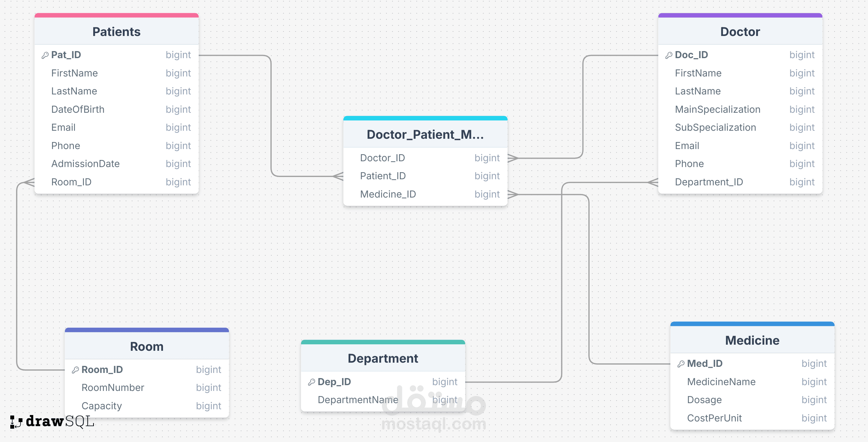This screenshot has height=442, width=868.
Task: Click the key icon beside Med_ID
Action: (681, 364)
